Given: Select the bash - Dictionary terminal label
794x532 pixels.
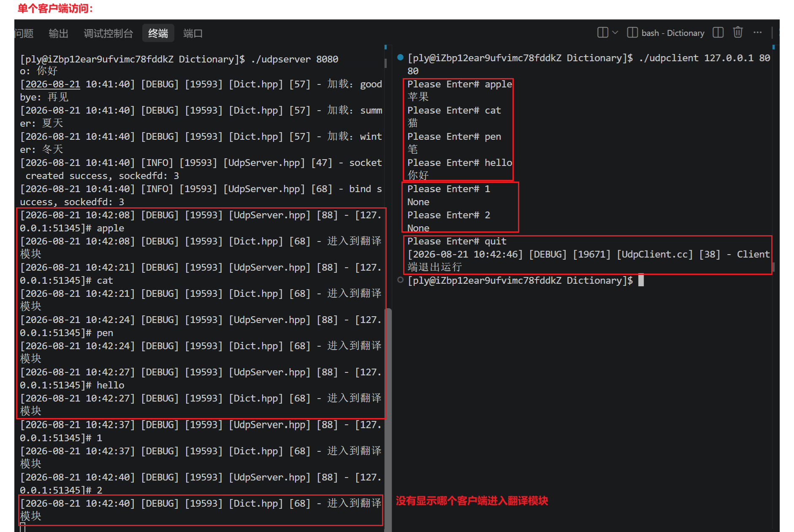Looking at the screenshot, I should pyautogui.click(x=673, y=33).
